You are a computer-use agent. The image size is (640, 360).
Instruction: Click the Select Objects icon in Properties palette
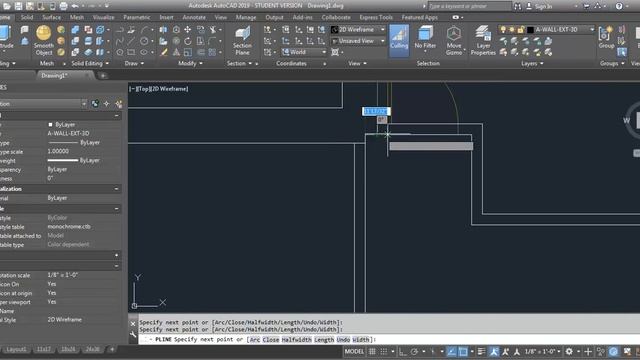107,104
